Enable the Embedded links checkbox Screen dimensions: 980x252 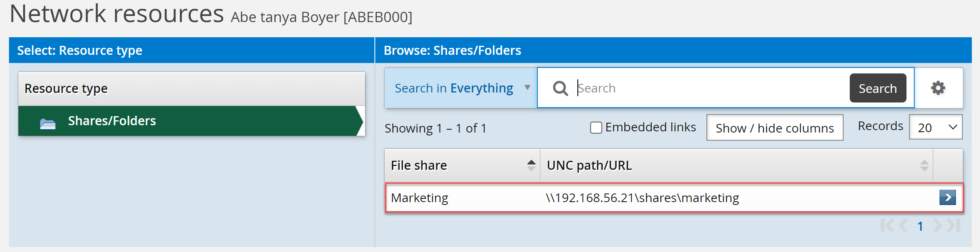click(596, 127)
